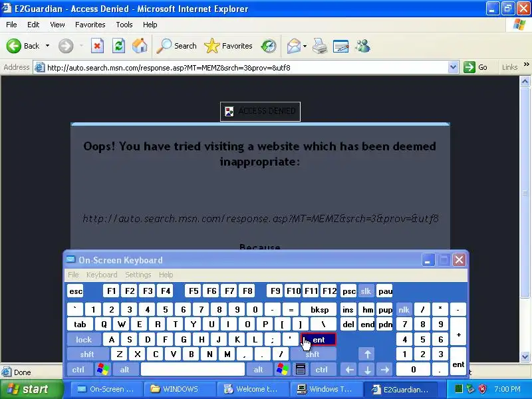
Task: Toggle the left ctrl key
Action: pyautogui.click(x=78, y=370)
